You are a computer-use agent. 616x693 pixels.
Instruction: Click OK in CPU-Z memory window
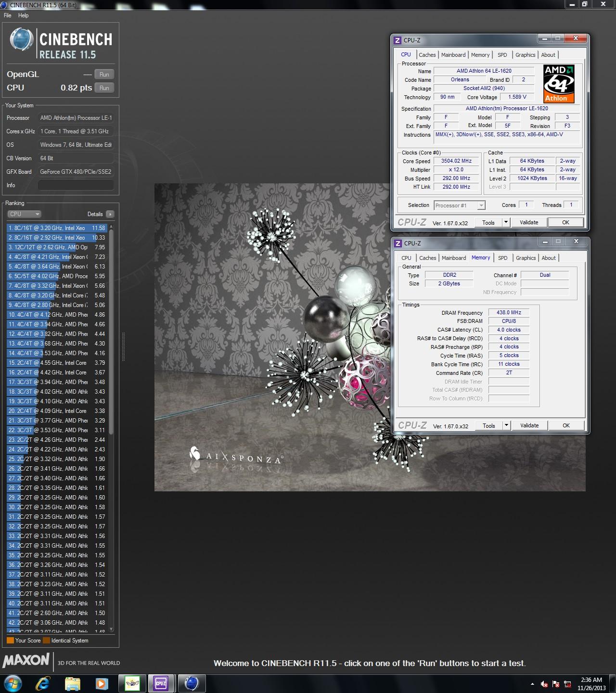click(566, 425)
